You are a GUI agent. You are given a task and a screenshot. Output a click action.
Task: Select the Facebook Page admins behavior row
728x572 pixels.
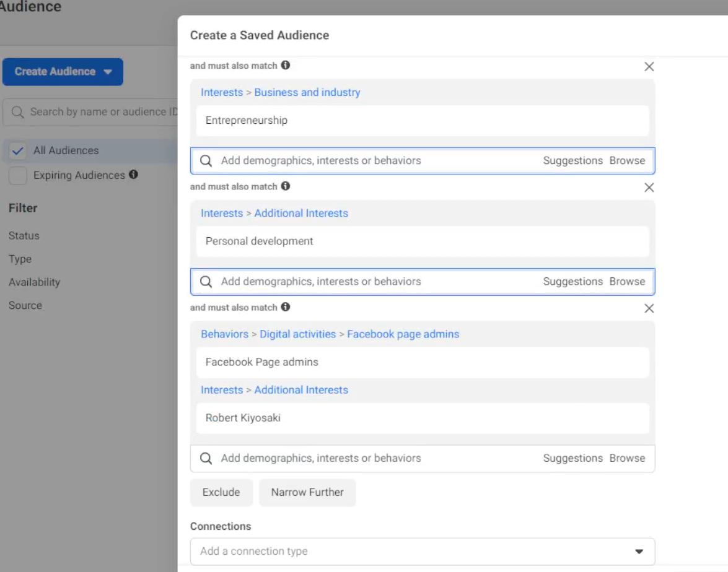[423, 362]
